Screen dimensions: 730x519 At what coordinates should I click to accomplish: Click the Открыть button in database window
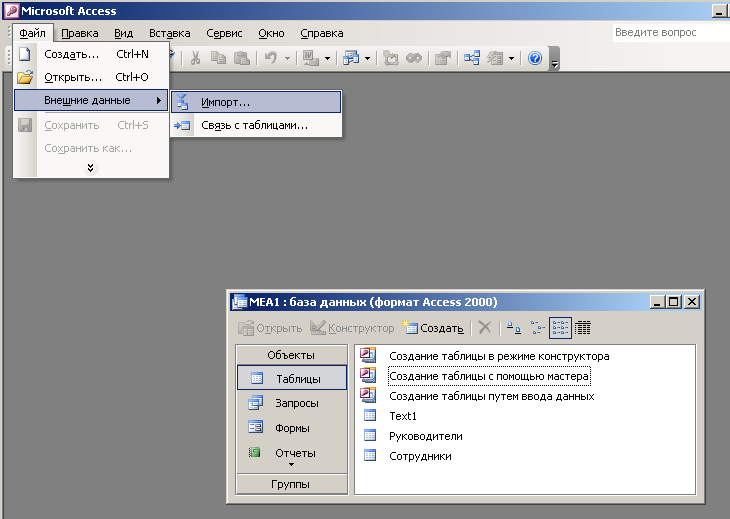pos(270,328)
